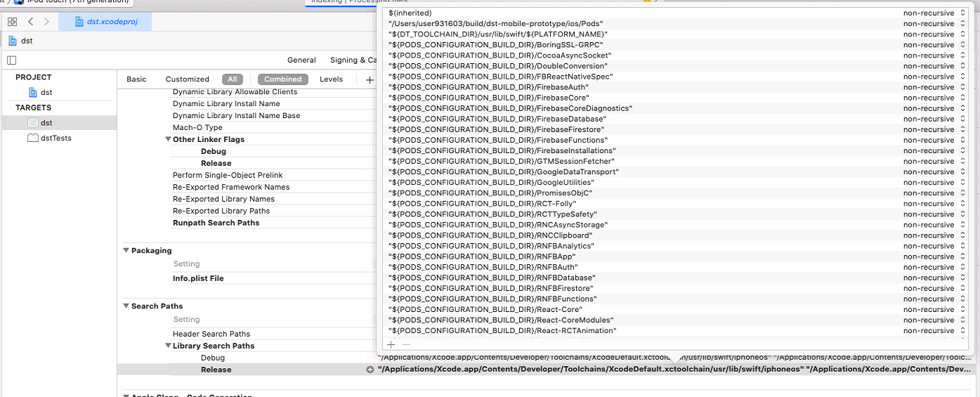Collapse the Other Linker Flags setting
Image resolution: width=980 pixels, height=397 pixels.
[x=169, y=139]
